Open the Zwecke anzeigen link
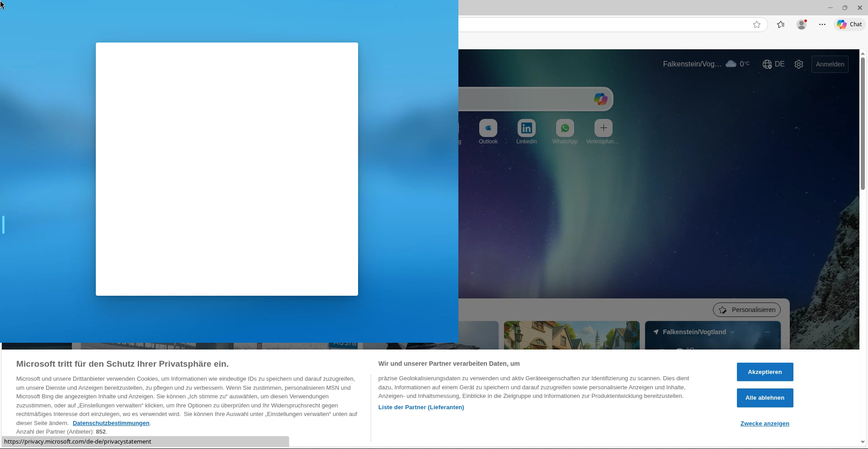Screen dimensions: 868x449 pos(764,424)
